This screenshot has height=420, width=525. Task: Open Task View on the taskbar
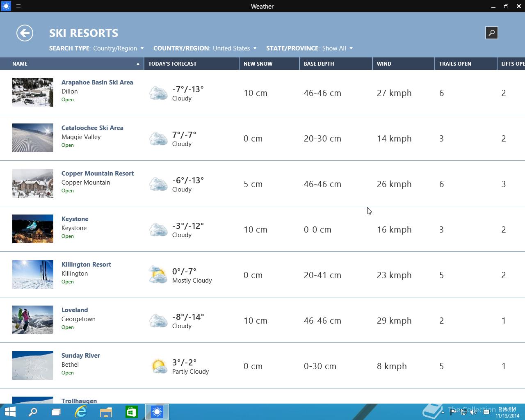coord(56,412)
